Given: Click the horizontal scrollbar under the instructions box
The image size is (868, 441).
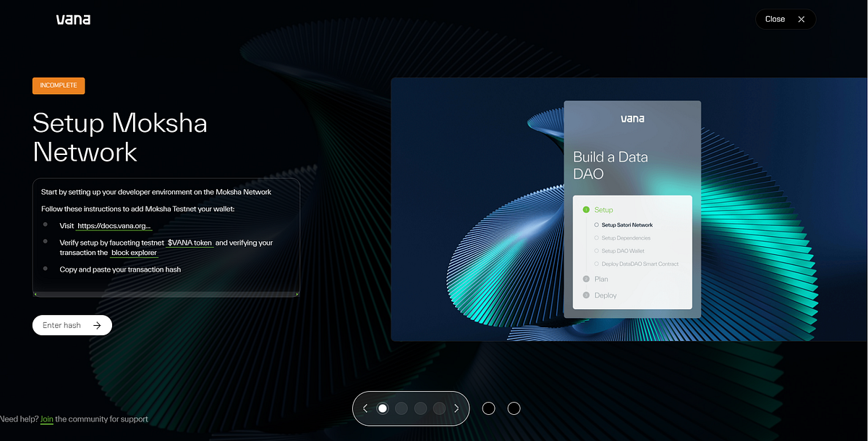Looking at the screenshot, I should [166, 294].
